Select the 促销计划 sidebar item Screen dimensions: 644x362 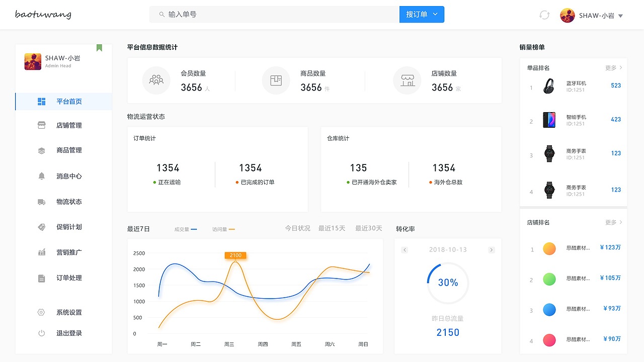[69, 227]
